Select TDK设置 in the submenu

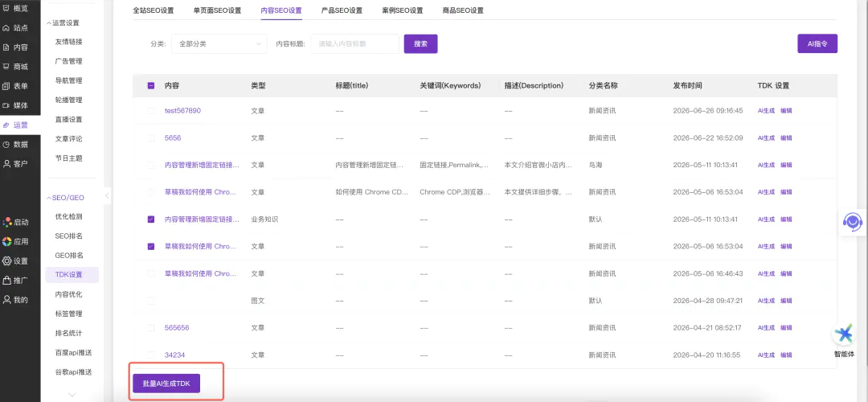pos(72,275)
